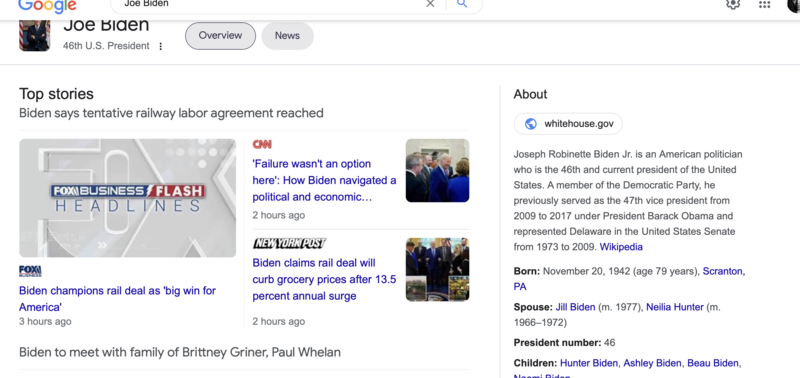This screenshot has width=800, height=378.
Task: Open "Biden claims rail deal will curb grocery prices" article
Action: click(324, 280)
